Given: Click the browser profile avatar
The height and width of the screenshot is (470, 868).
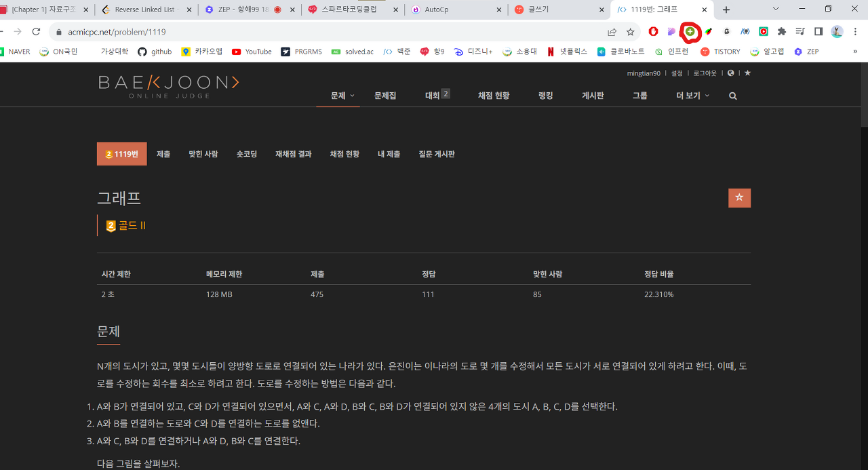Looking at the screenshot, I should tap(835, 31).
